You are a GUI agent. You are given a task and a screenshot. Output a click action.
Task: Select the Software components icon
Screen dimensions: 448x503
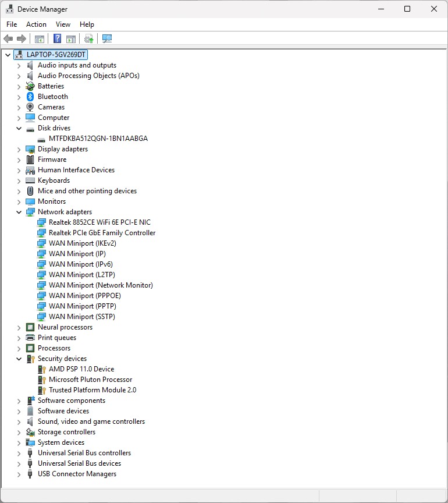pyautogui.click(x=31, y=401)
